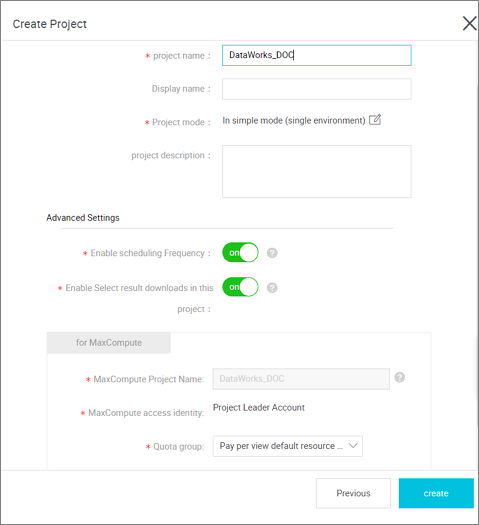Disable Select result downloads switch
The image size is (479, 525).
240,287
